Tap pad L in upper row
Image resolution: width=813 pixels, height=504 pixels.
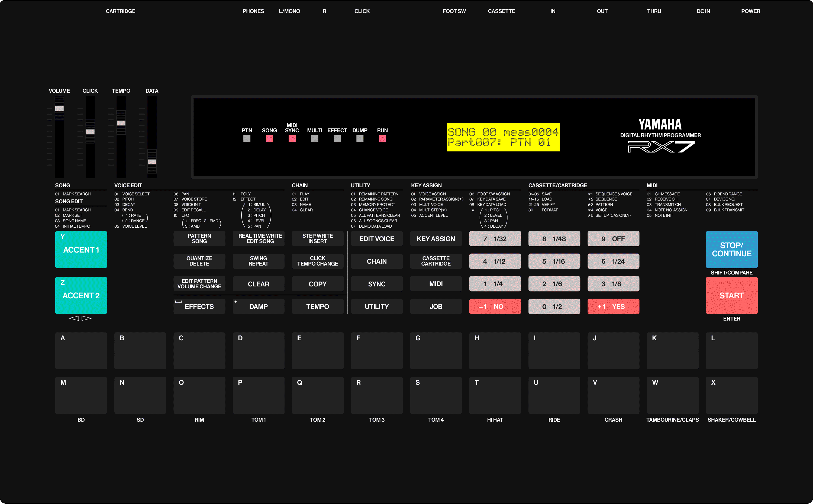[x=732, y=351]
